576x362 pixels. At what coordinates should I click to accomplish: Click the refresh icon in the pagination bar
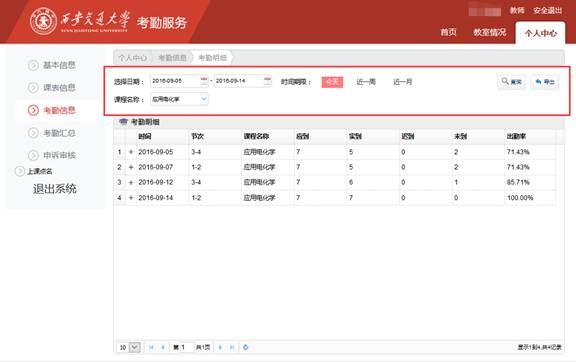(x=245, y=347)
